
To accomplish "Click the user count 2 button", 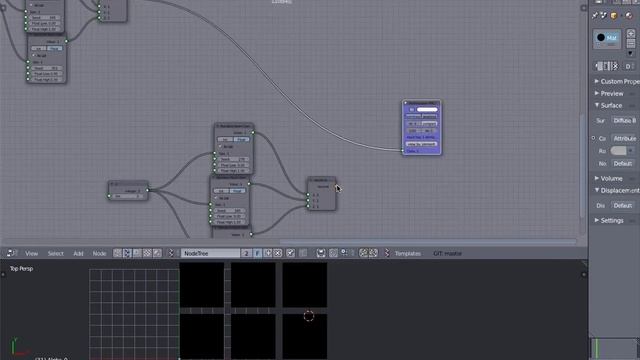I will [x=246, y=253].
